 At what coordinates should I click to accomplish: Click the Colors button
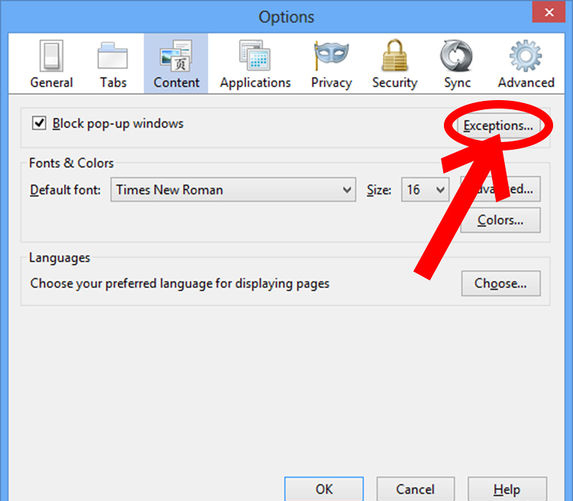tap(500, 220)
